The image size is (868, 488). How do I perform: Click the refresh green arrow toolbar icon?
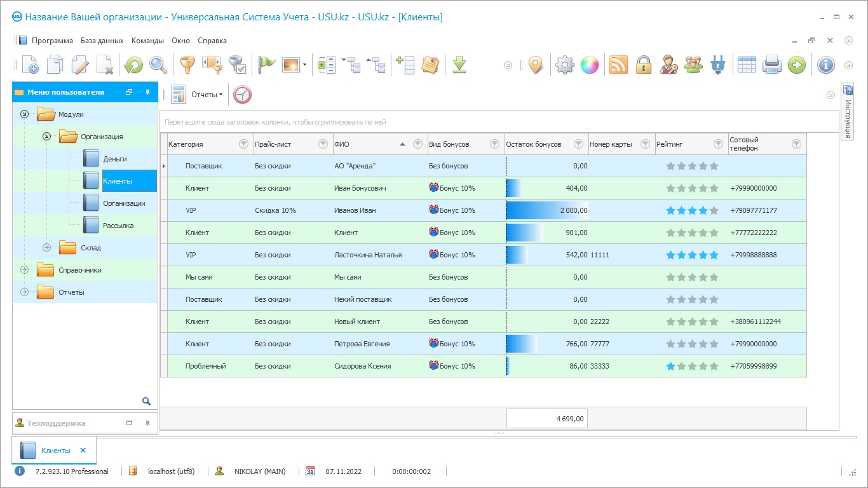tap(133, 65)
